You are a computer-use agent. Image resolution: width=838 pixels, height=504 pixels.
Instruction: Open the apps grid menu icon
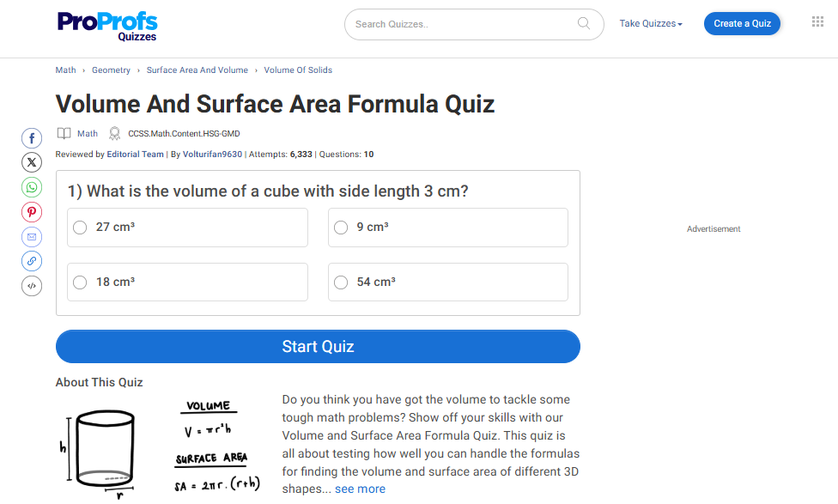click(817, 22)
